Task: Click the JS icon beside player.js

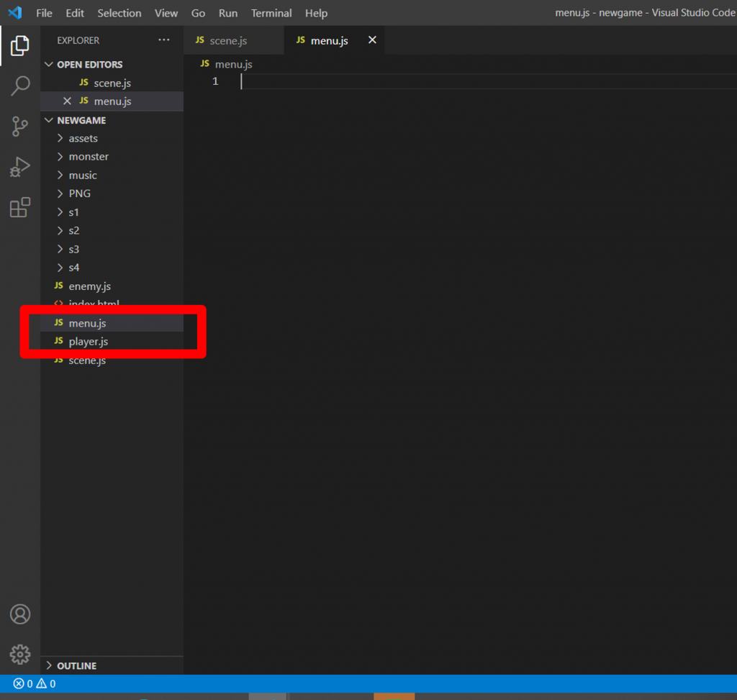Action: point(59,340)
